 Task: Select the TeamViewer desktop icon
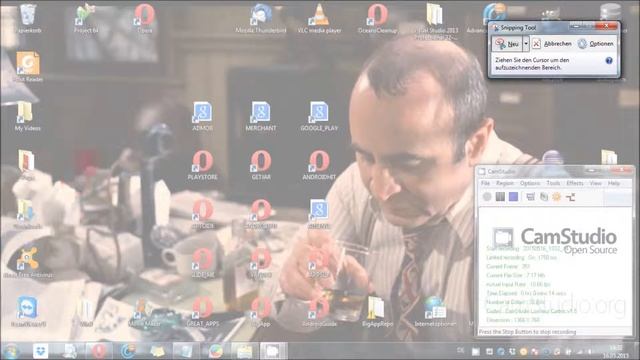pos(28,311)
